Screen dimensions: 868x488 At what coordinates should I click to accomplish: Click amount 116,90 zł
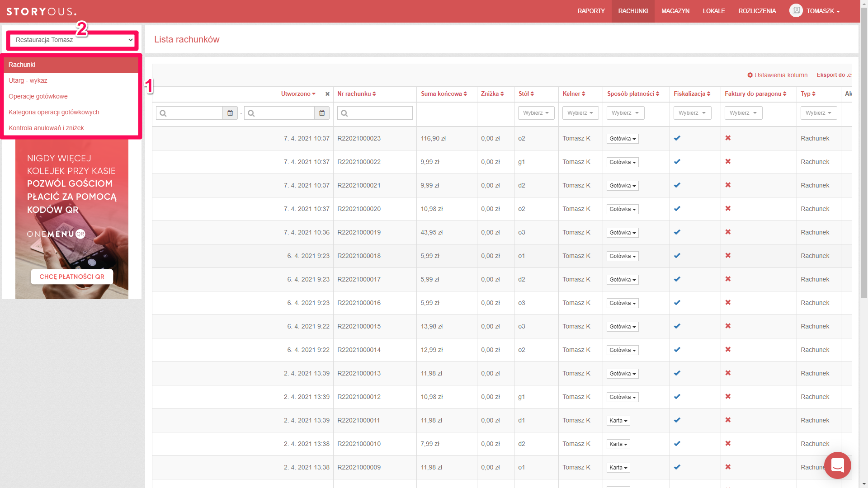[x=433, y=138]
